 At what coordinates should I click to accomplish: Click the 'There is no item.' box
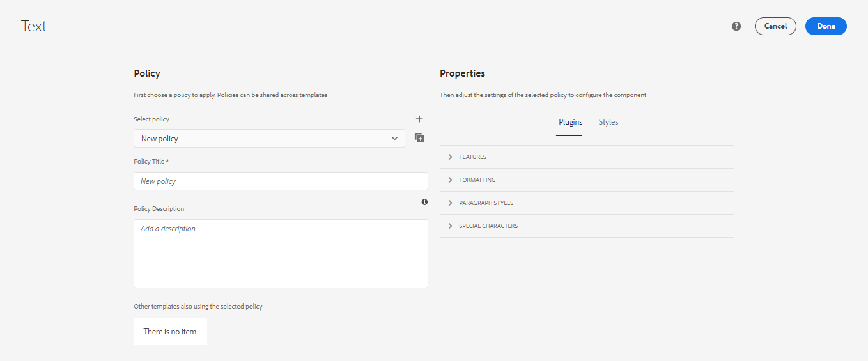(171, 332)
